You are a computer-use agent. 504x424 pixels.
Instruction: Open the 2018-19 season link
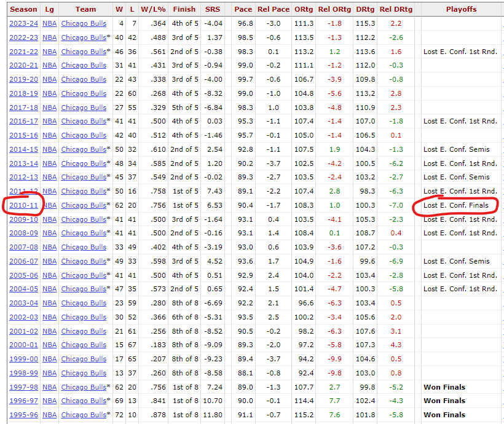23,93
